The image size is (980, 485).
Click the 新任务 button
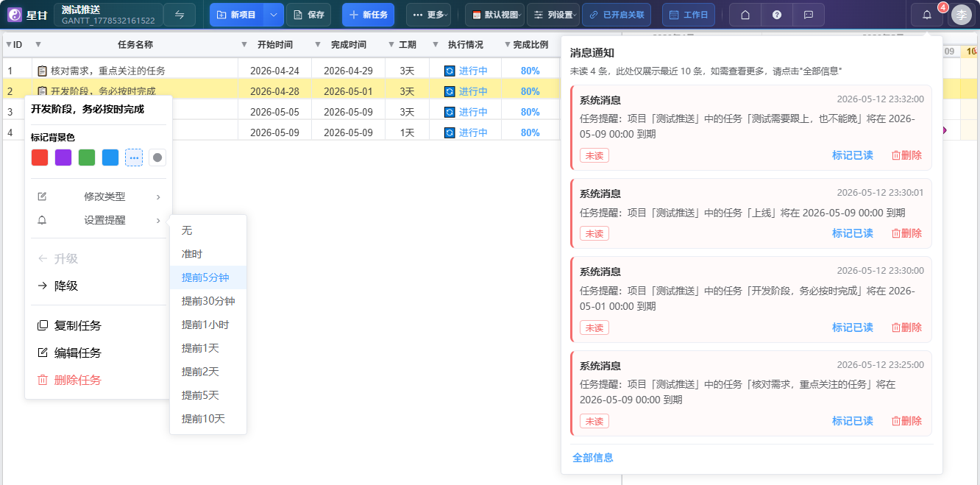coord(369,15)
